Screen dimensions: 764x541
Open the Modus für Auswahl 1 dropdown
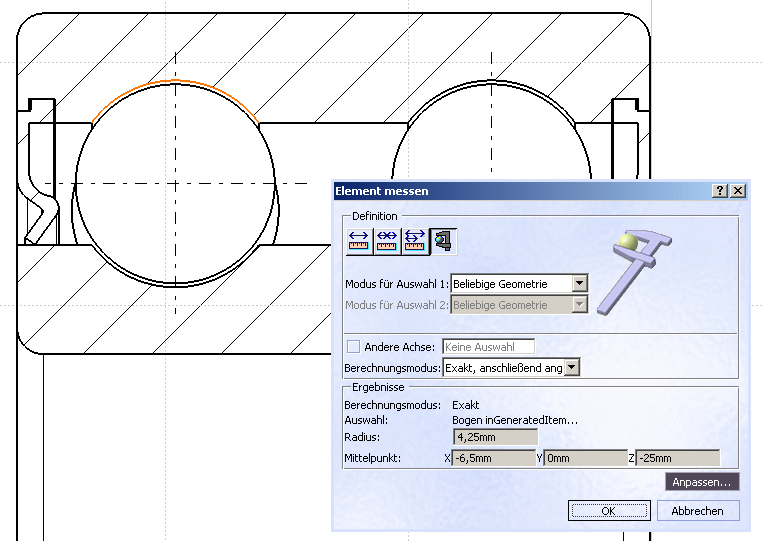click(x=579, y=283)
